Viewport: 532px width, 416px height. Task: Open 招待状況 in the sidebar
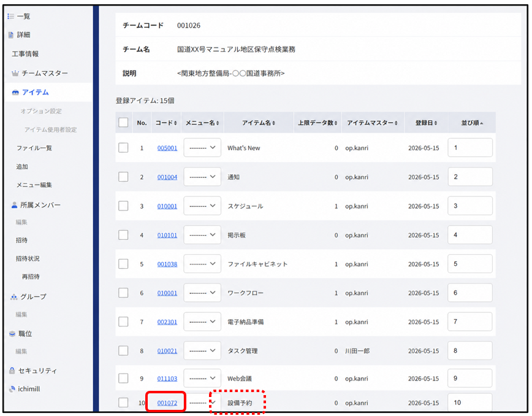click(x=28, y=259)
